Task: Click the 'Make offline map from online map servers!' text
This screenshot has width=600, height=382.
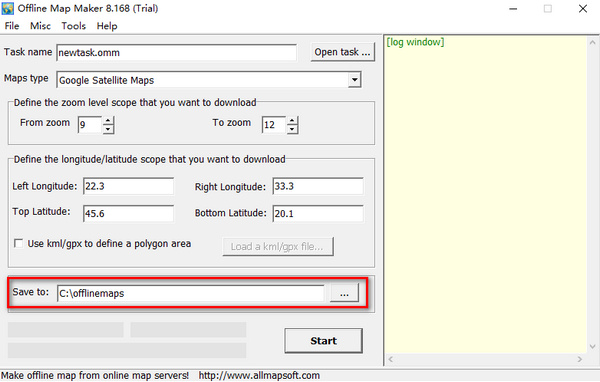Action: (95, 375)
